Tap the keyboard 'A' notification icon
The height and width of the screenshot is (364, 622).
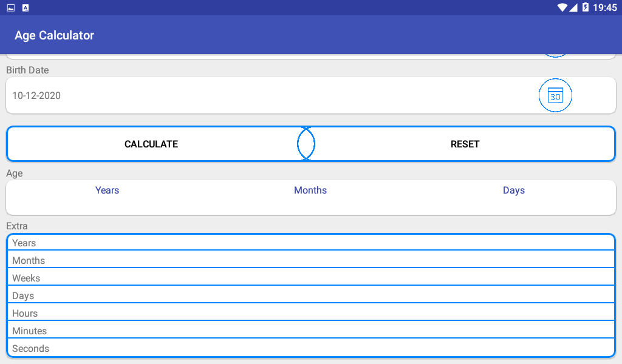[x=26, y=7]
